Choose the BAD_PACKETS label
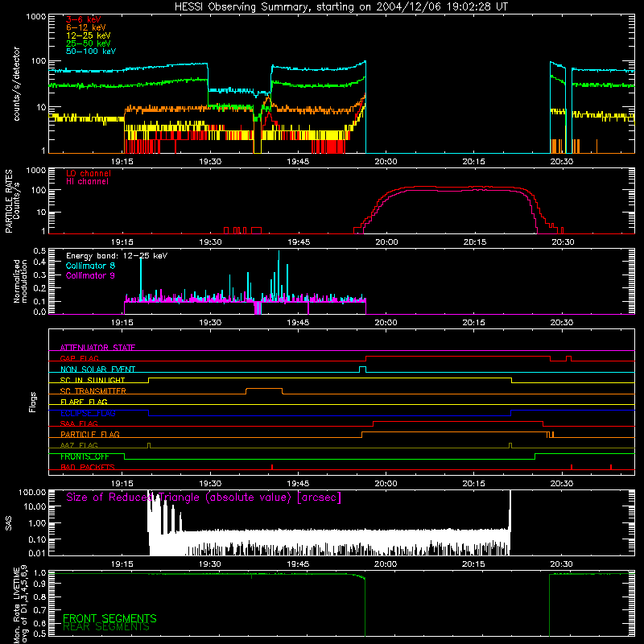Image resolution: width=644 pixels, height=644 pixels. (x=88, y=467)
